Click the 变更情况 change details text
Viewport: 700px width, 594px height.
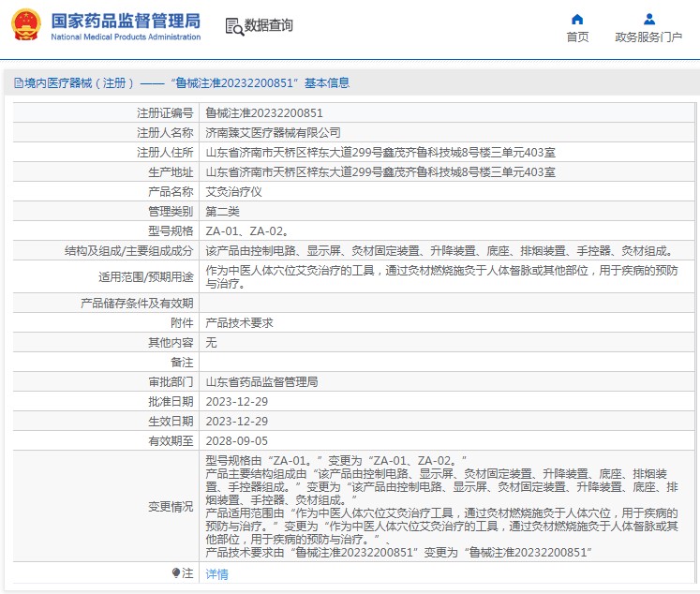[x=442, y=506]
